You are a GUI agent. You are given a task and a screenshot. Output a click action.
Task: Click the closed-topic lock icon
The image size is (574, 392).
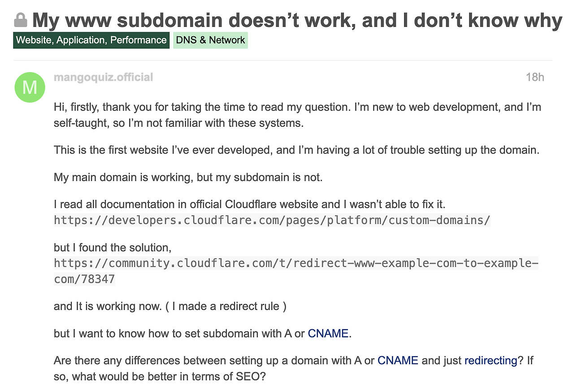21,20
